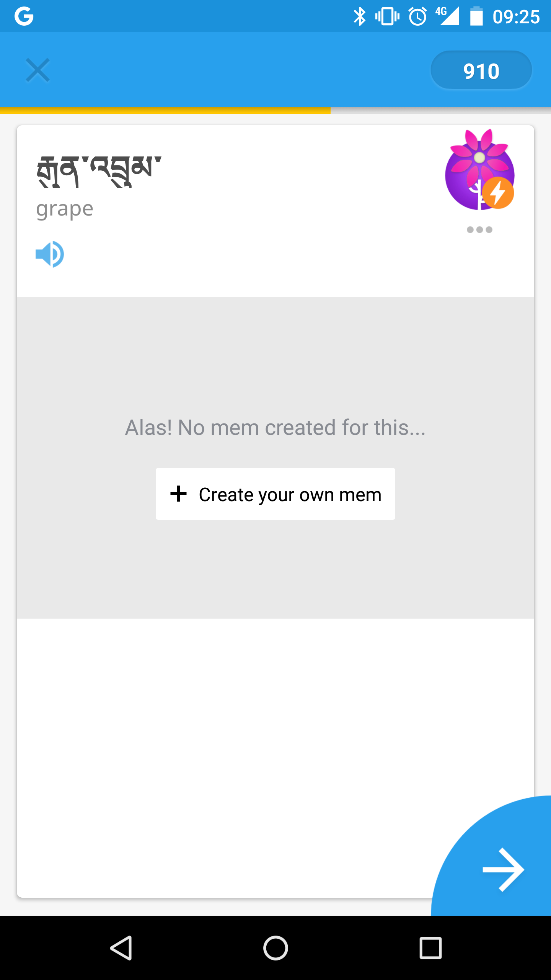Tap the 910 points counter
The width and height of the screenshot is (551, 980).
pyautogui.click(x=481, y=70)
